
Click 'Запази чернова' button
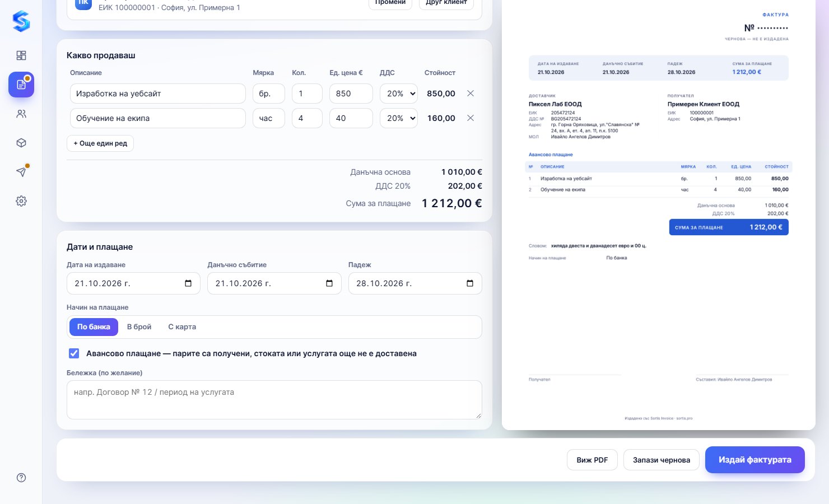pyautogui.click(x=662, y=460)
